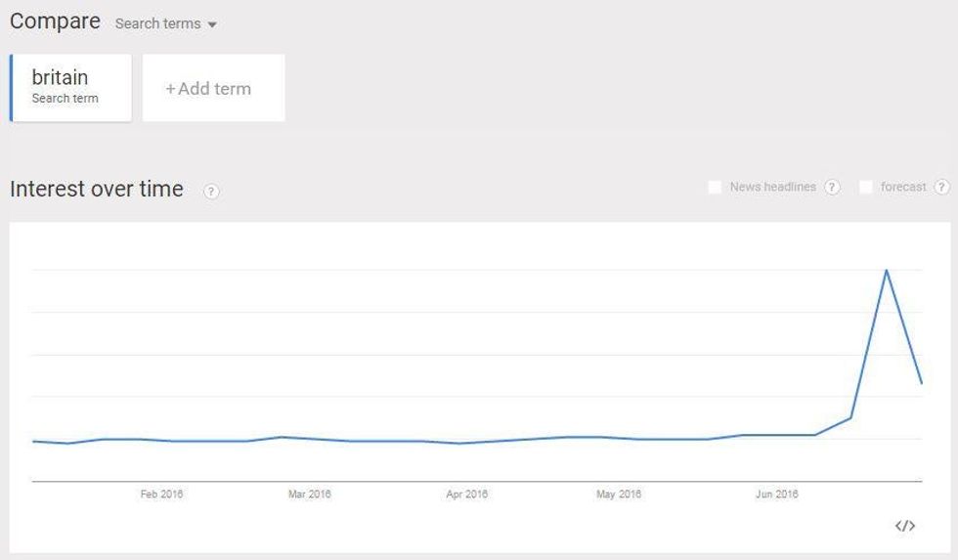This screenshot has height=560, width=958.
Task: Enable the News headlines checkbox
Action: [x=715, y=187]
